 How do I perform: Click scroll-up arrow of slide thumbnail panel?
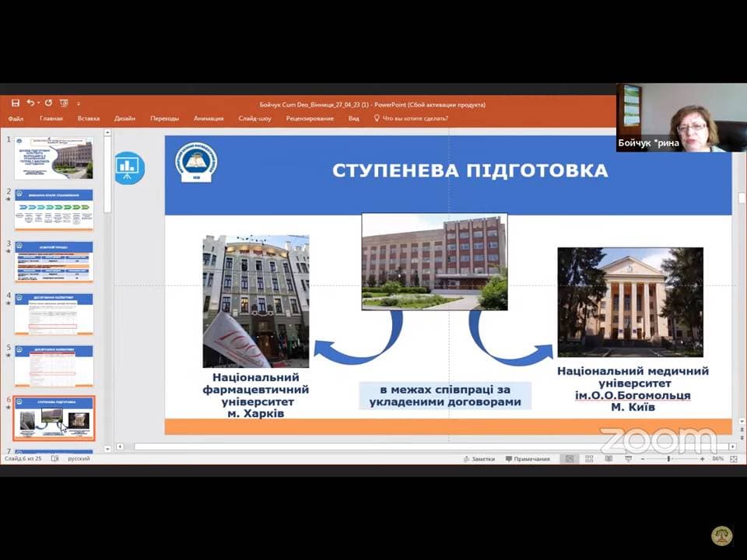click(x=107, y=132)
